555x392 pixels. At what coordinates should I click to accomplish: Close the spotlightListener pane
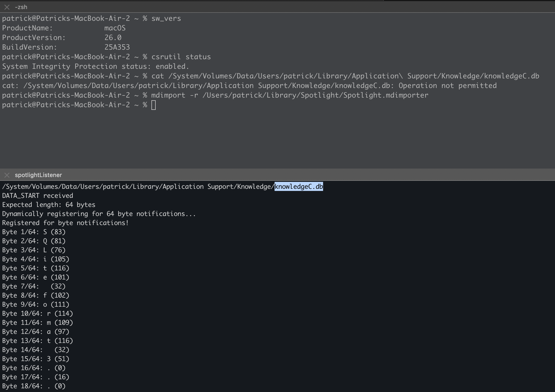coord(7,175)
